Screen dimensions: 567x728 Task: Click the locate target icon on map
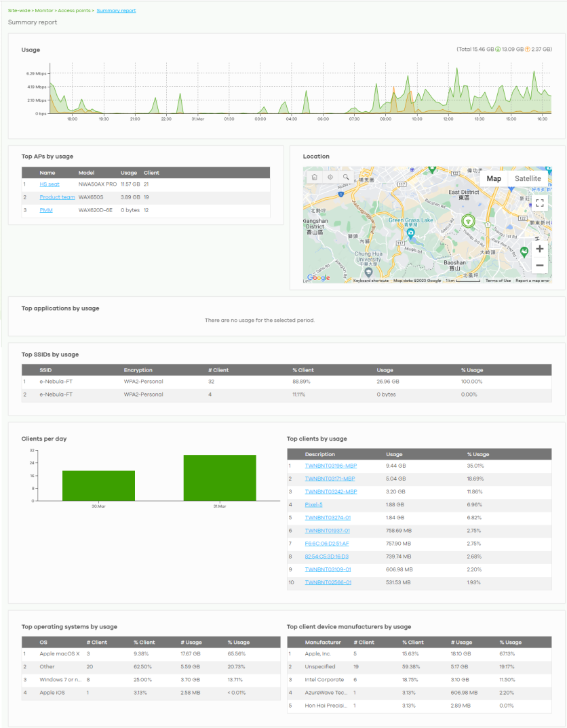click(330, 177)
